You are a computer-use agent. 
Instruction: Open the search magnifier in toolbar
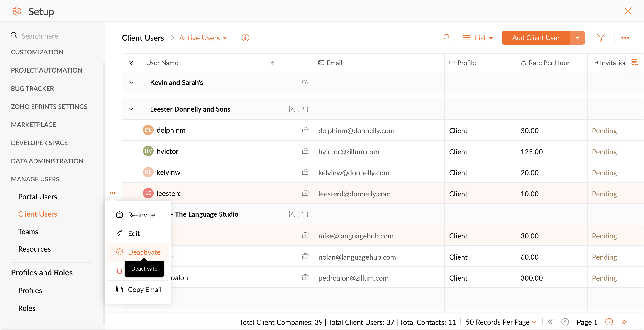click(447, 38)
